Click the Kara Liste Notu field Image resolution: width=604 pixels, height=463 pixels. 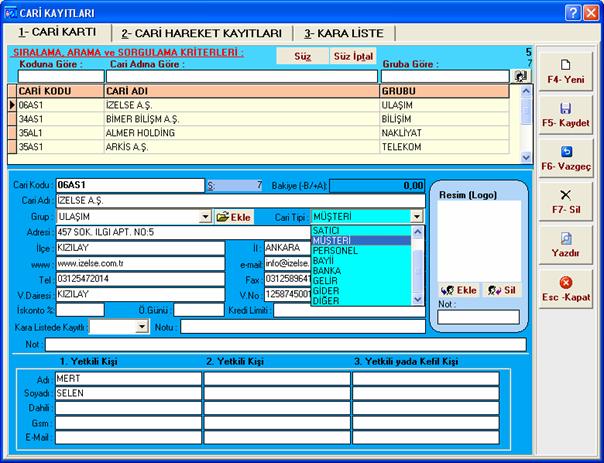click(x=303, y=327)
